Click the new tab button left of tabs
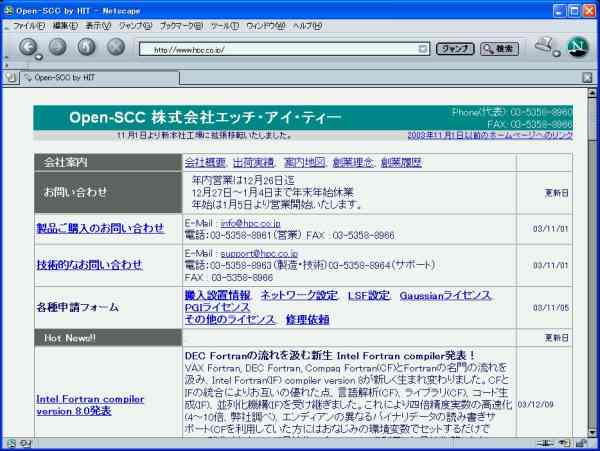Image resolution: width=600 pixels, height=451 pixels. 10,77
